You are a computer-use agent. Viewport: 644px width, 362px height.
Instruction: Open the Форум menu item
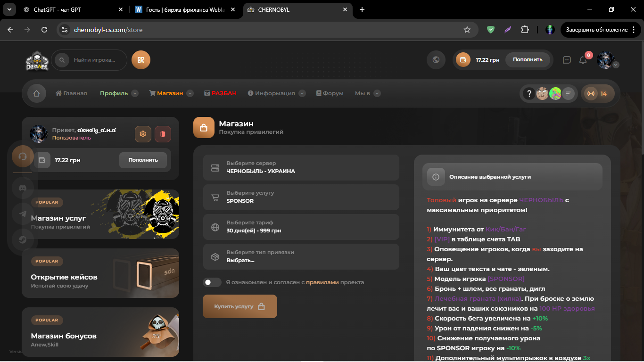330,93
